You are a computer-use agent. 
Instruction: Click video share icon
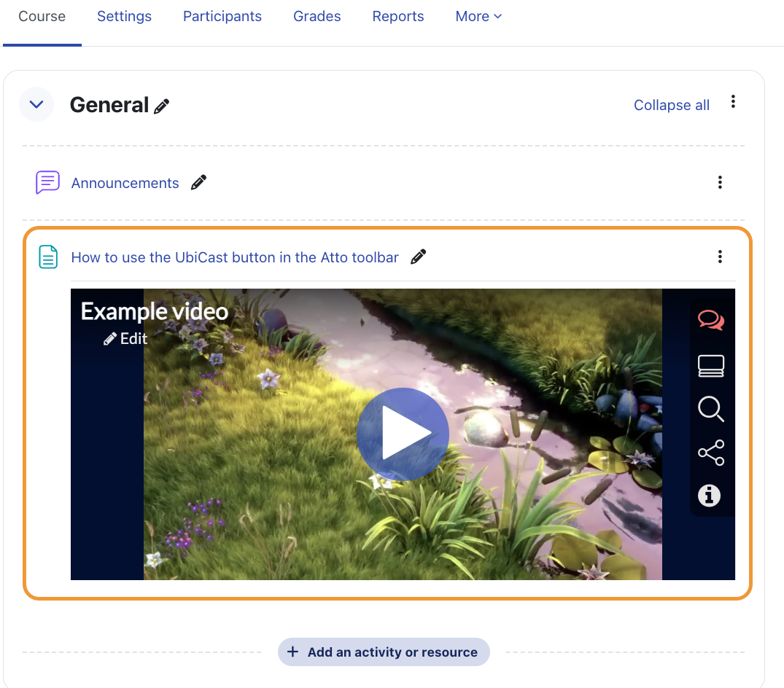(711, 453)
